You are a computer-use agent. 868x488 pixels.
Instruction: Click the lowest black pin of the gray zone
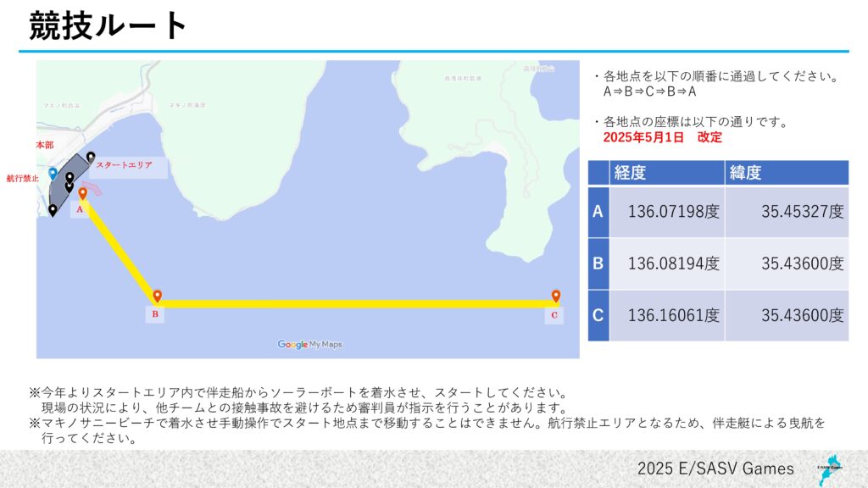(53, 210)
